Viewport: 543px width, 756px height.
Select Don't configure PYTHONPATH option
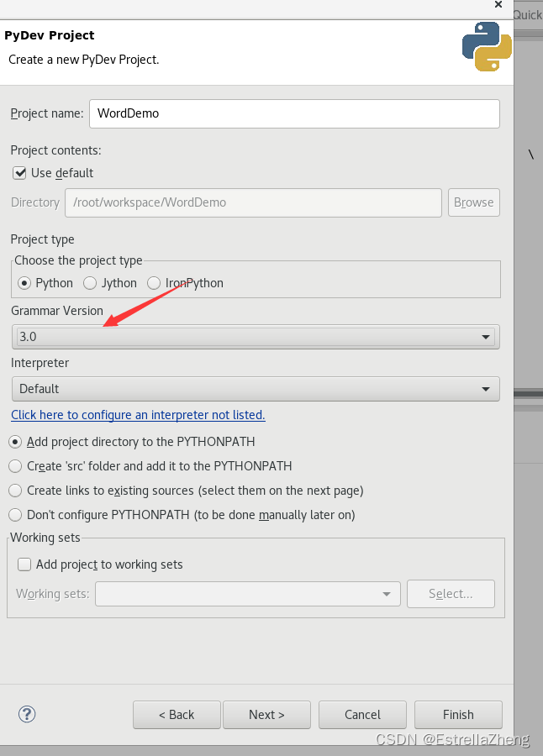click(15, 515)
